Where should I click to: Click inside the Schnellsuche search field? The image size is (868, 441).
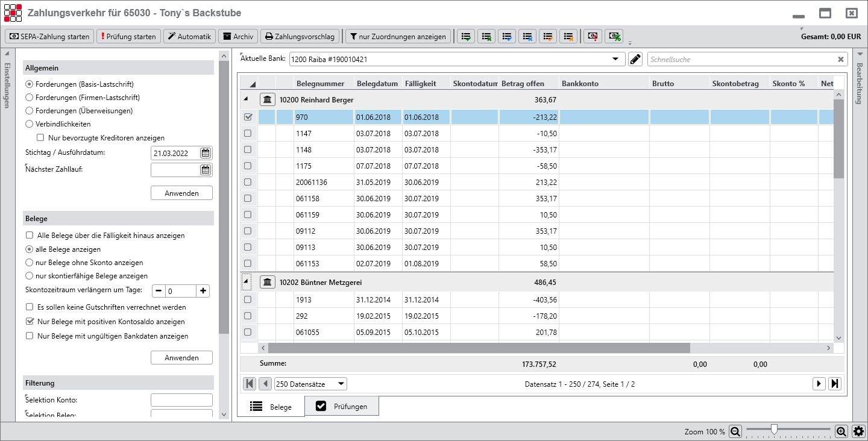(x=741, y=58)
